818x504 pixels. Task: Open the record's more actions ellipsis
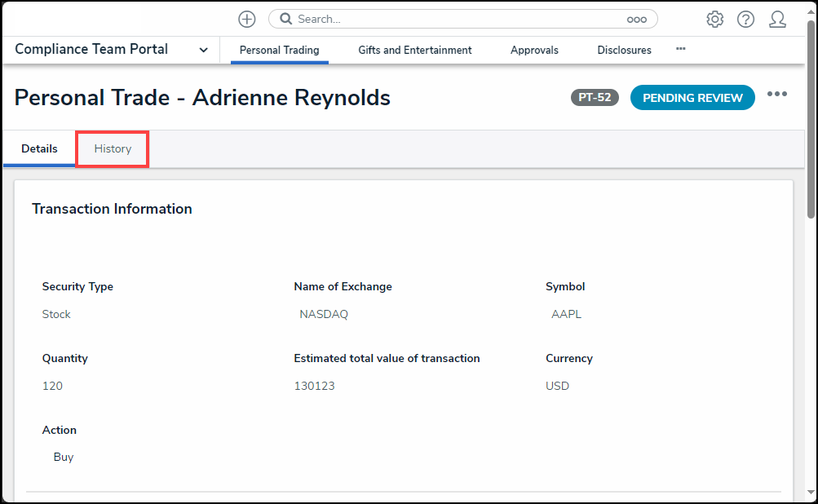(776, 95)
